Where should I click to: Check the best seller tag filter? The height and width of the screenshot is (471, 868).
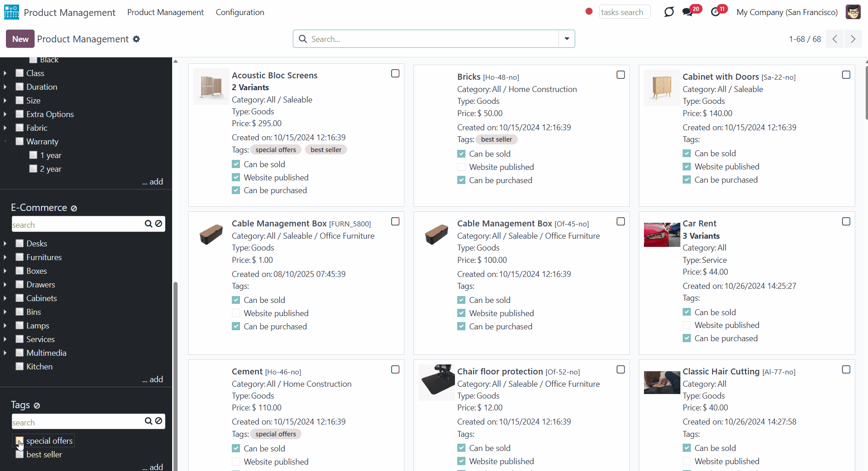[20, 454]
